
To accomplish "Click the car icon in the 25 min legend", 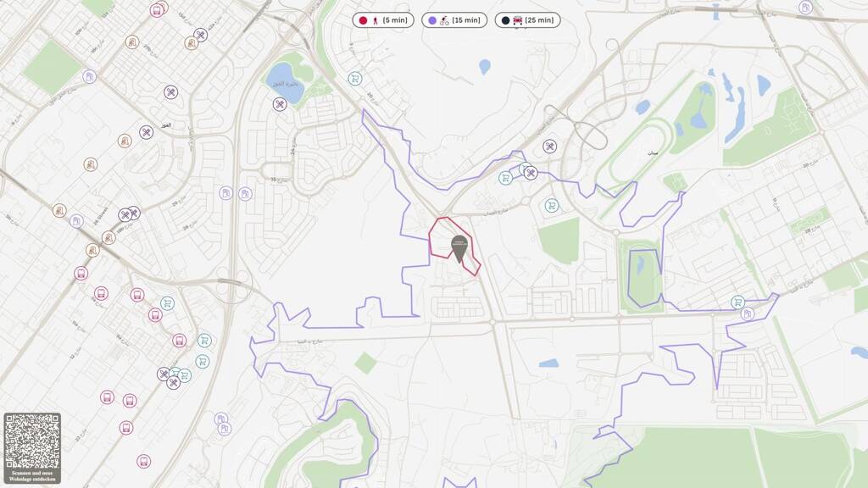I will pyautogui.click(x=518, y=20).
